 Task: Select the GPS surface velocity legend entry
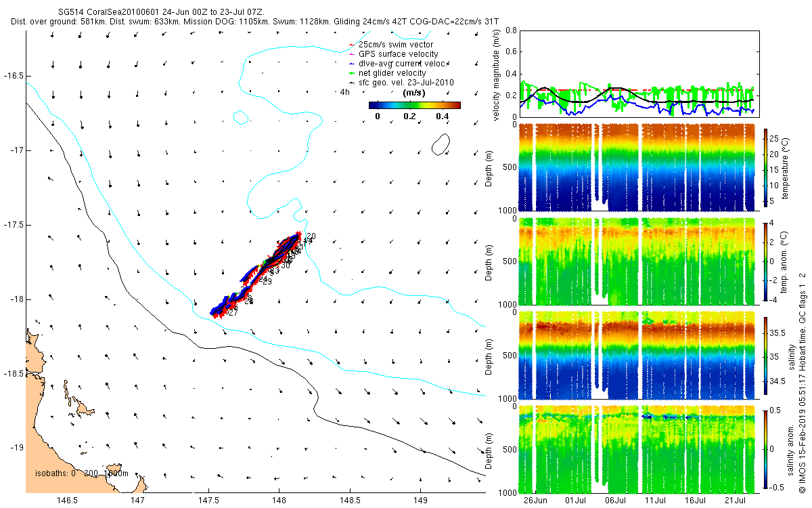point(398,54)
